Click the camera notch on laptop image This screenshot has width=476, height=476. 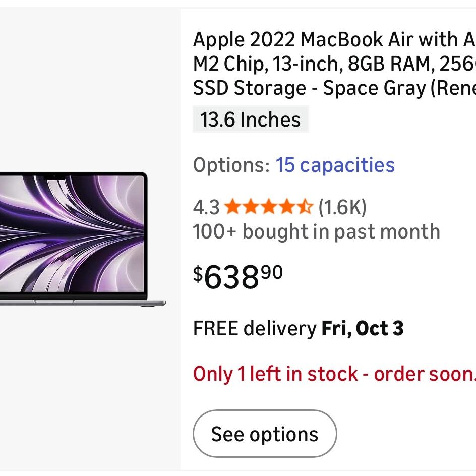(x=54, y=177)
